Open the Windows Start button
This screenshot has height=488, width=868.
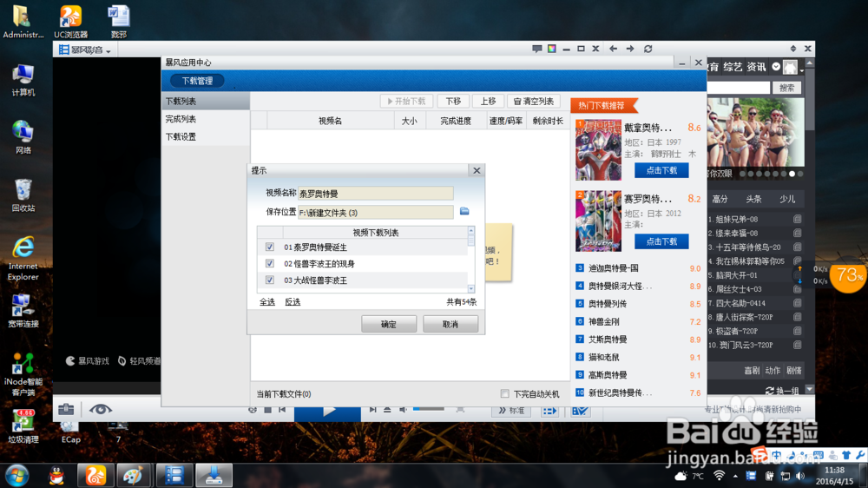point(17,475)
